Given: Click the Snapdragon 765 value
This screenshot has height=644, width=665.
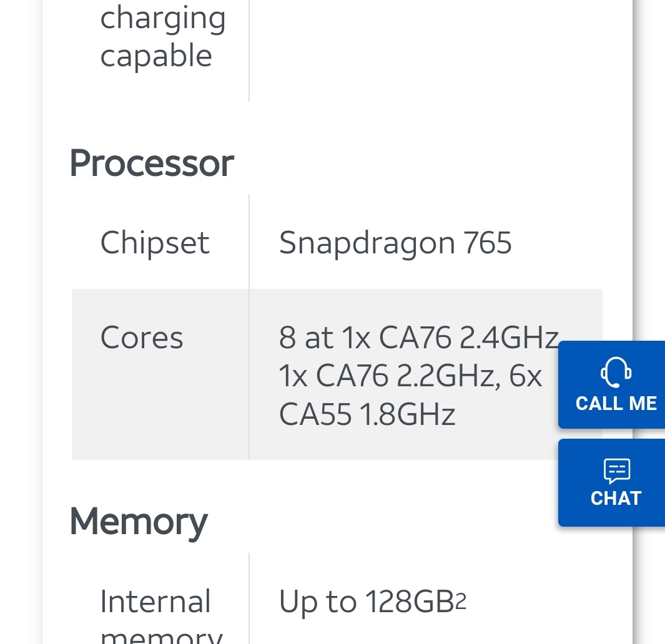Looking at the screenshot, I should click(395, 243).
